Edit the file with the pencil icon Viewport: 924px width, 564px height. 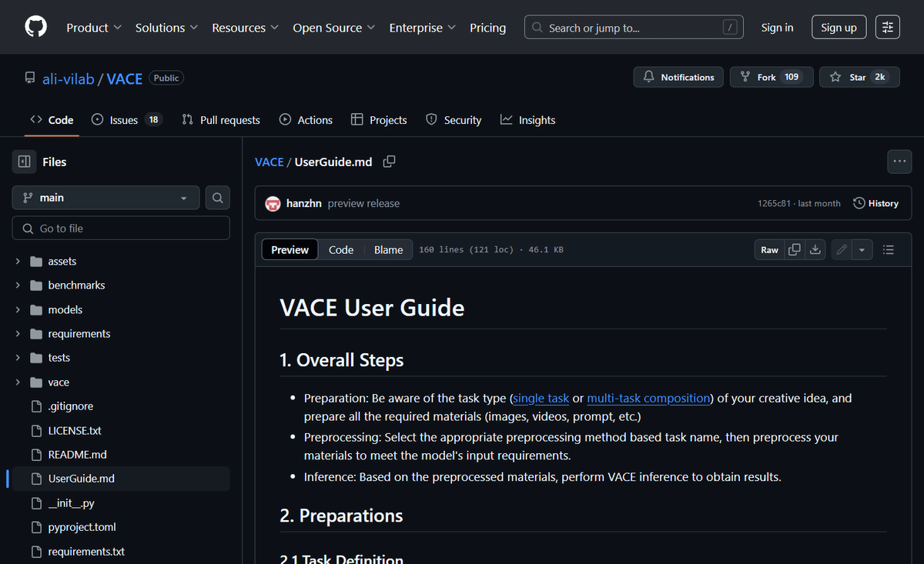(x=841, y=249)
